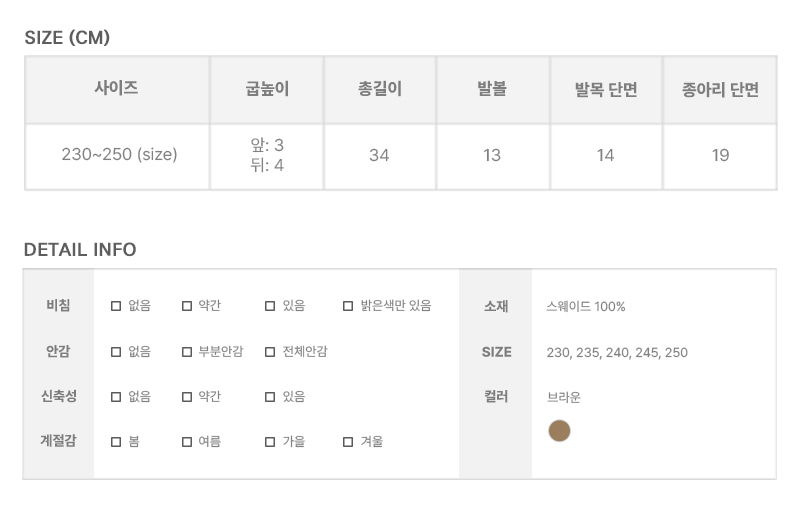Image resolution: width=800 pixels, height=528 pixels.
Task: Click the 종아리 단면 column header
Action: pos(720,89)
